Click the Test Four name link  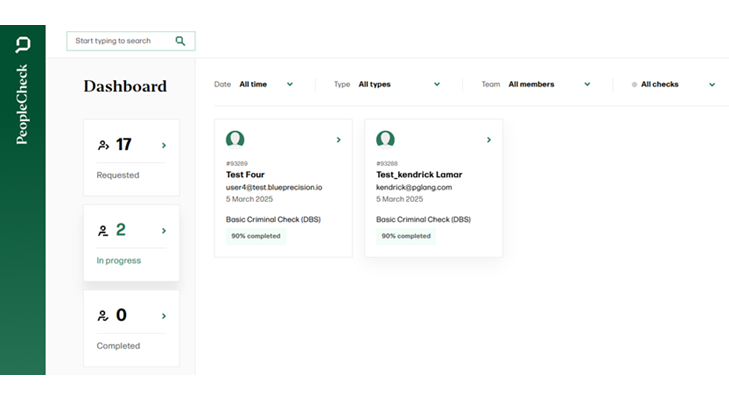click(245, 174)
